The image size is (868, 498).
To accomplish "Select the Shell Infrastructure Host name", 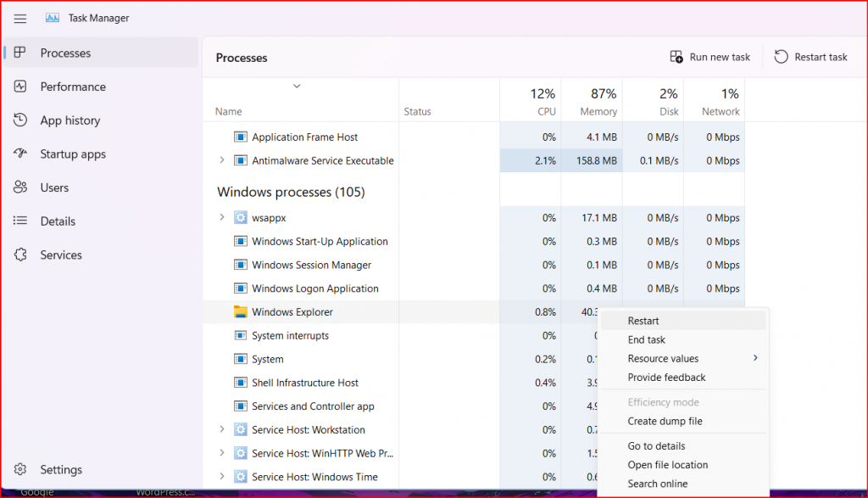I will click(x=305, y=383).
